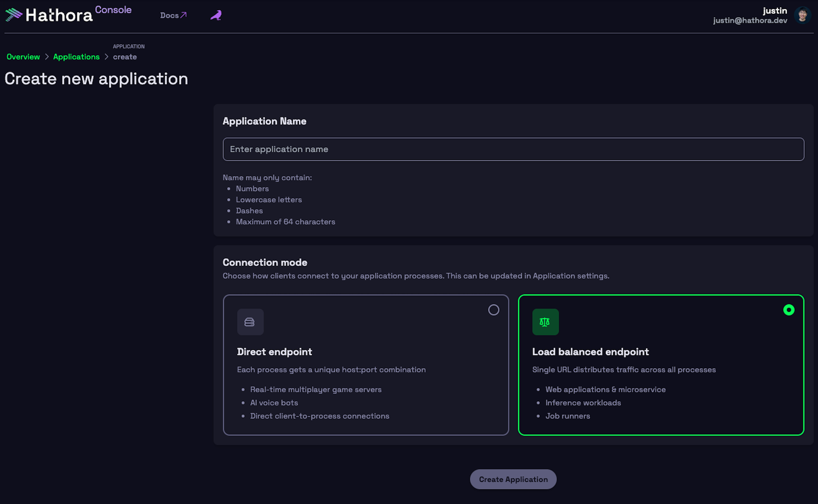Select the Load balanced endpoint radio button
818x504 pixels.
coord(789,310)
